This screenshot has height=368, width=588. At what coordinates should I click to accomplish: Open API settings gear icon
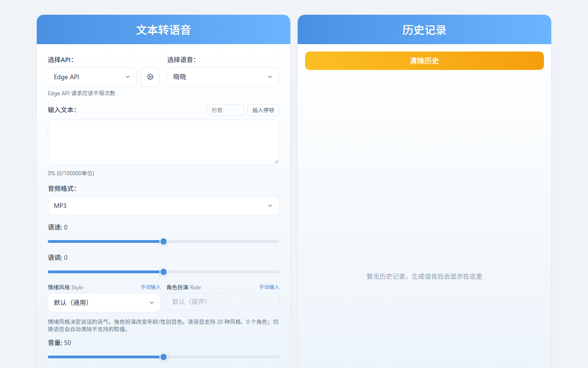pyautogui.click(x=150, y=77)
